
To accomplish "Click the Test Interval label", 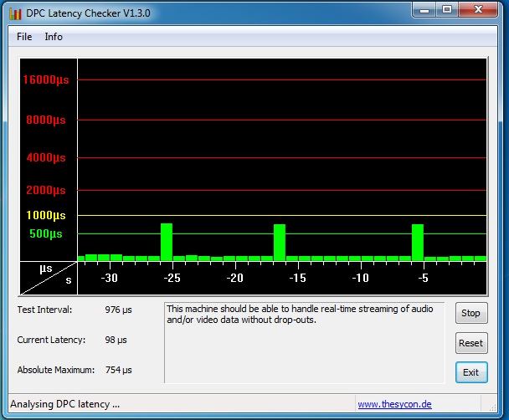I will pyautogui.click(x=45, y=310).
